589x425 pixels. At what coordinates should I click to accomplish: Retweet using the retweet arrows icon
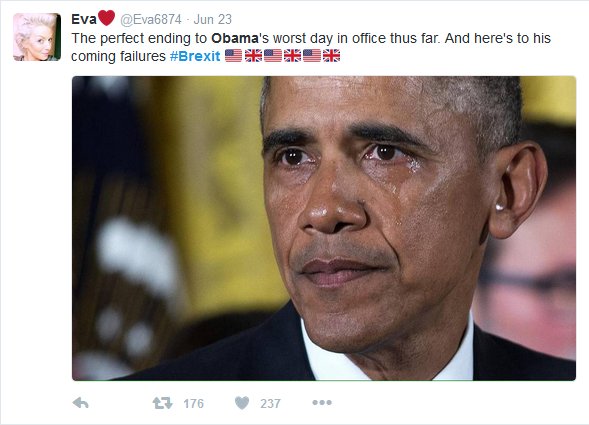click(162, 403)
